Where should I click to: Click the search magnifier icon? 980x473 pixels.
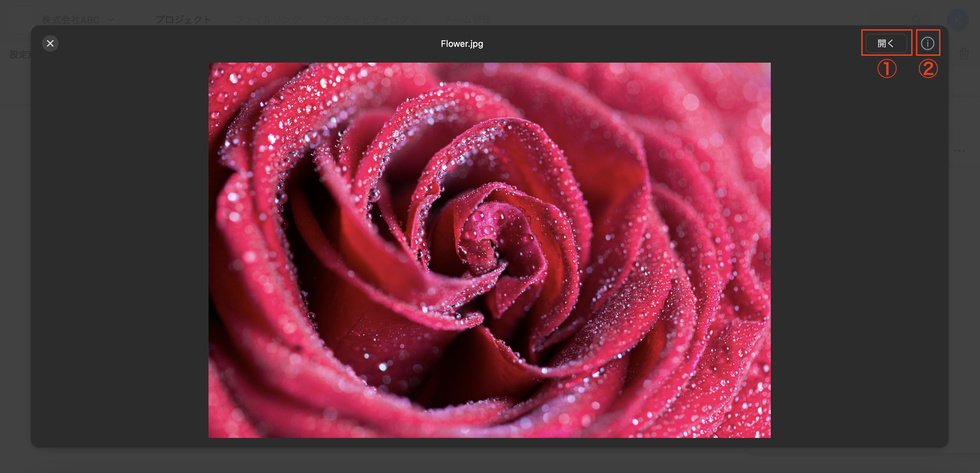917,19
